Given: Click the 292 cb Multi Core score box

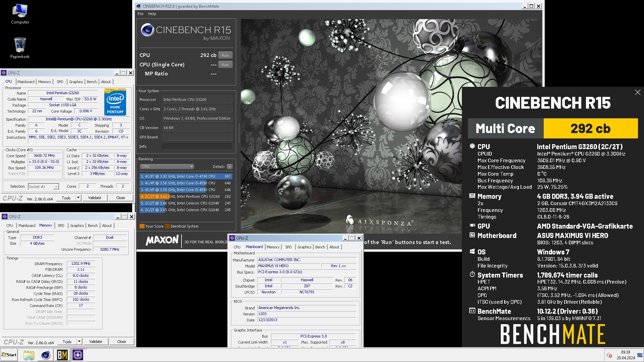Looking at the screenshot, I should tap(590, 128).
